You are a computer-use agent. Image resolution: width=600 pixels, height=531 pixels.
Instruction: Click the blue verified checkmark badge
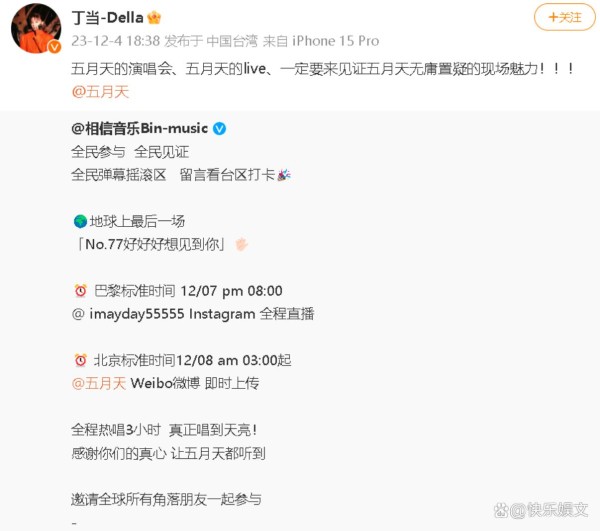219,129
